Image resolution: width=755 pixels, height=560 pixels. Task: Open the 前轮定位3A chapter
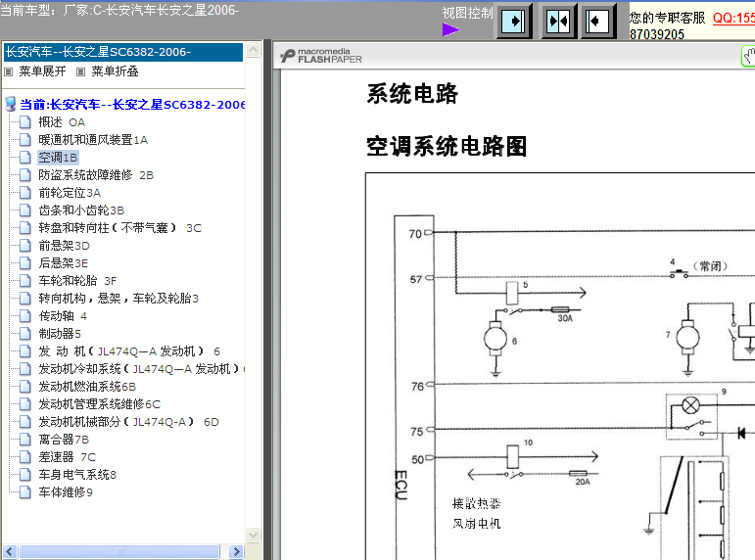70,193
